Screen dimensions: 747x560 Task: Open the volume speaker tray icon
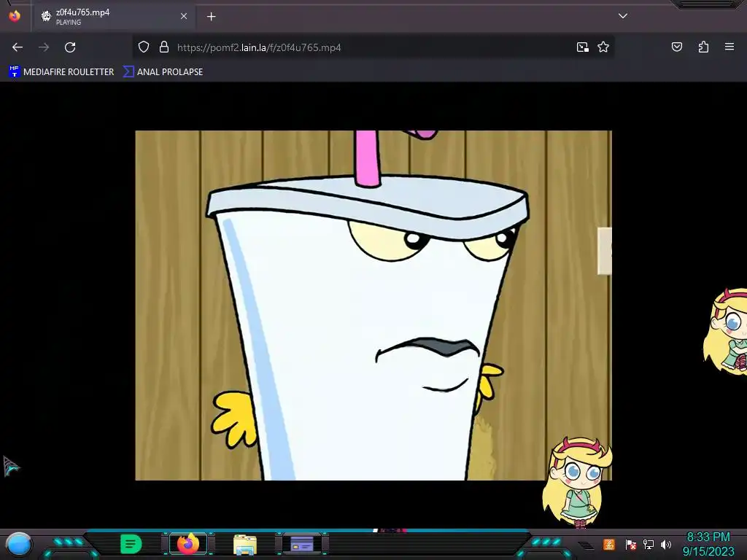pos(665,544)
